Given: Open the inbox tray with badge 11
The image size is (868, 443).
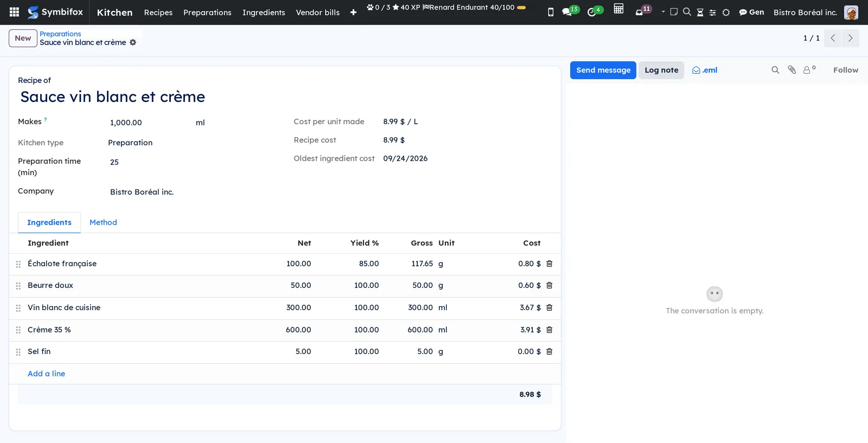Looking at the screenshot, I should (x=643, y=11).
